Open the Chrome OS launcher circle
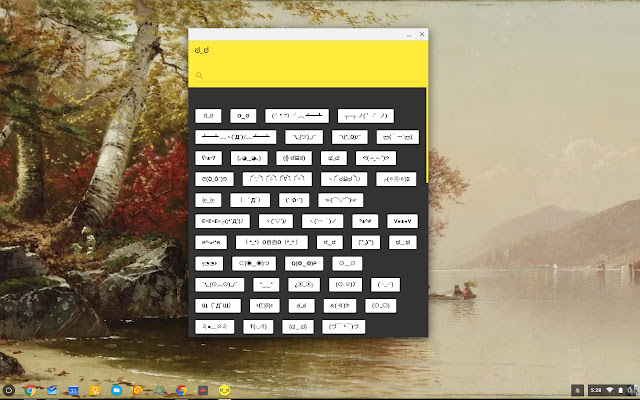The image size is (640, 400). click(9, 390)
